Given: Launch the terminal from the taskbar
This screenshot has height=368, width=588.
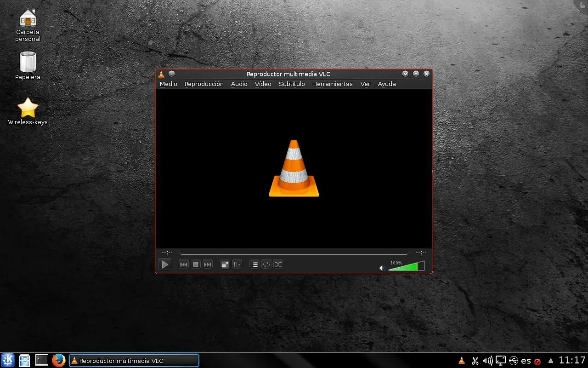Looking at the screenshot, I should click(x=41, y=360).
